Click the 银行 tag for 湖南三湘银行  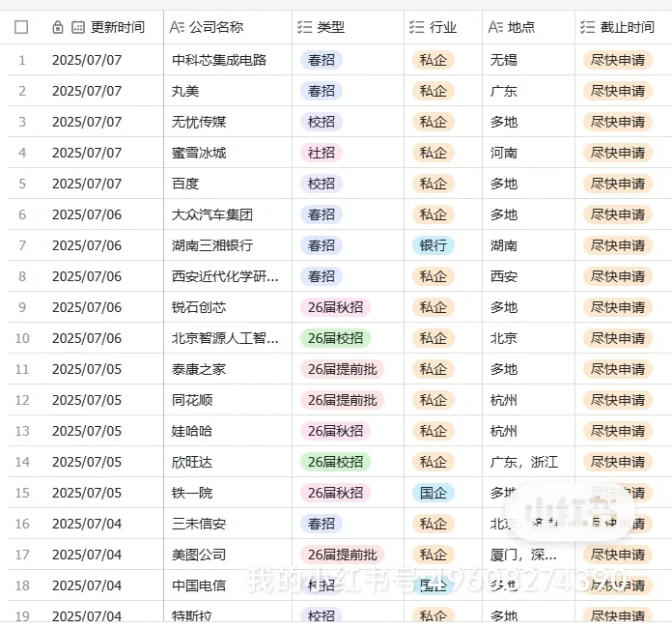(433, 244)
